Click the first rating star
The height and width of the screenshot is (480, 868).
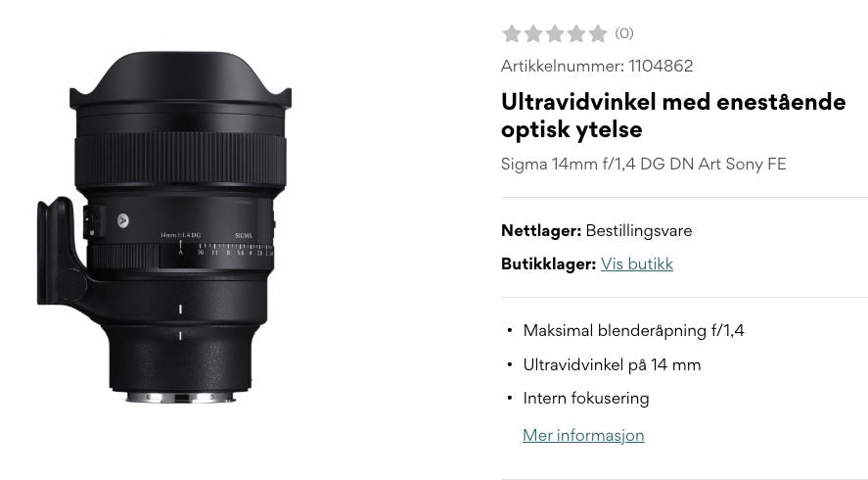pos(512,34)
